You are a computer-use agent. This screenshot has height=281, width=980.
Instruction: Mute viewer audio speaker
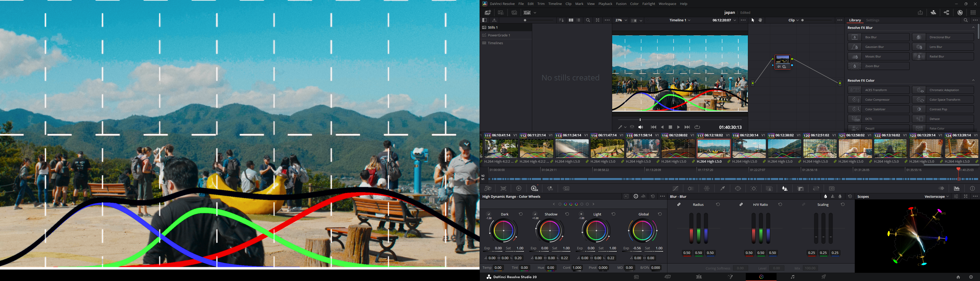coord(641,127)
